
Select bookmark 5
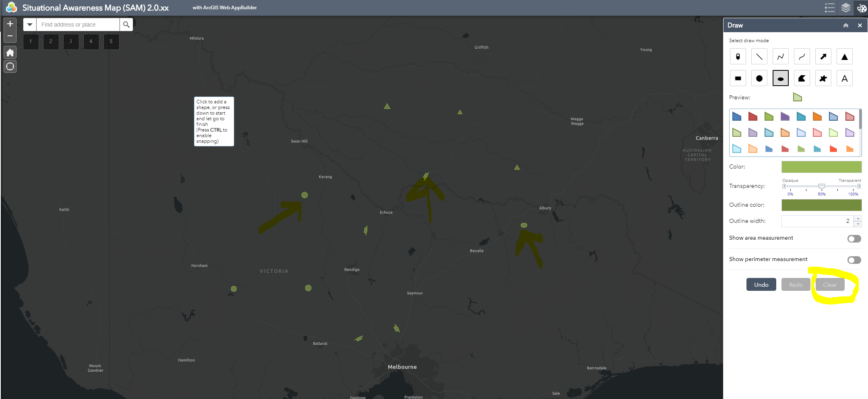click(111, 41)
